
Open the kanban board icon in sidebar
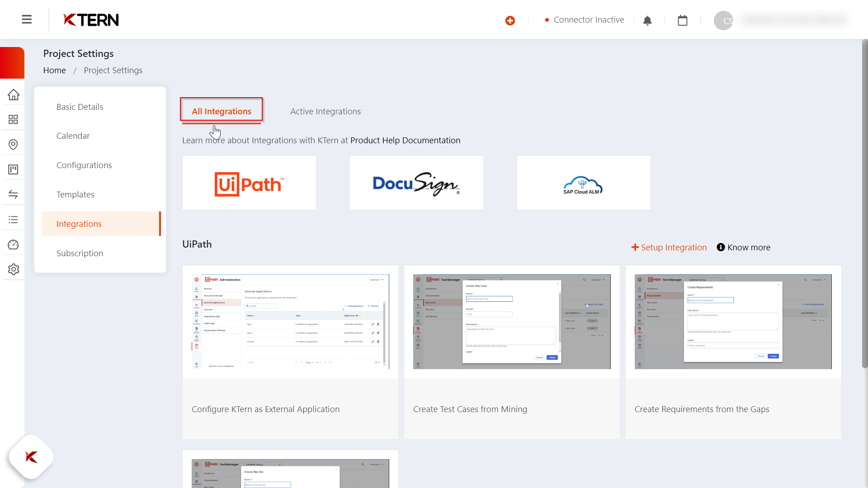pos(13,169)
